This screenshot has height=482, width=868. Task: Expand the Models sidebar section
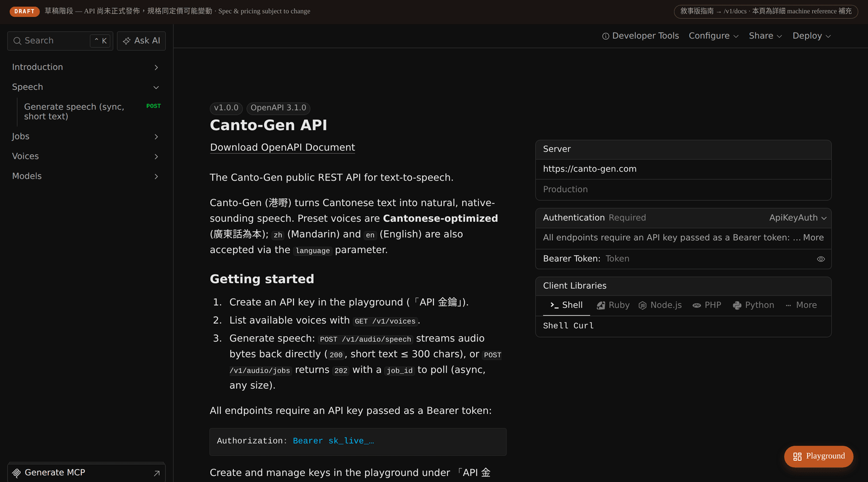pyautogui.click(x=156, y=176)
